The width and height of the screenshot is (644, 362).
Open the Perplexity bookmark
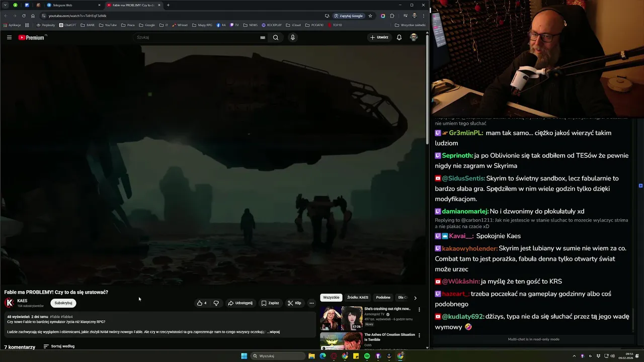tap(46, 25)
